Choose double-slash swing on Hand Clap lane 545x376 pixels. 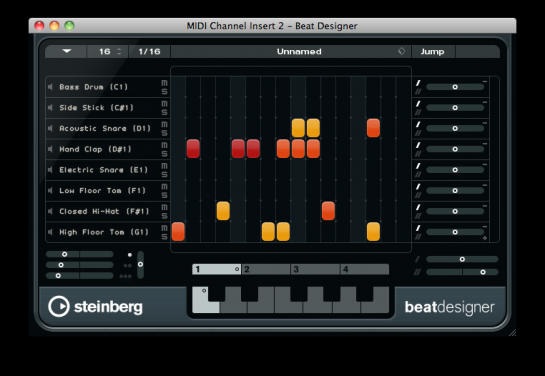(418, 154)
